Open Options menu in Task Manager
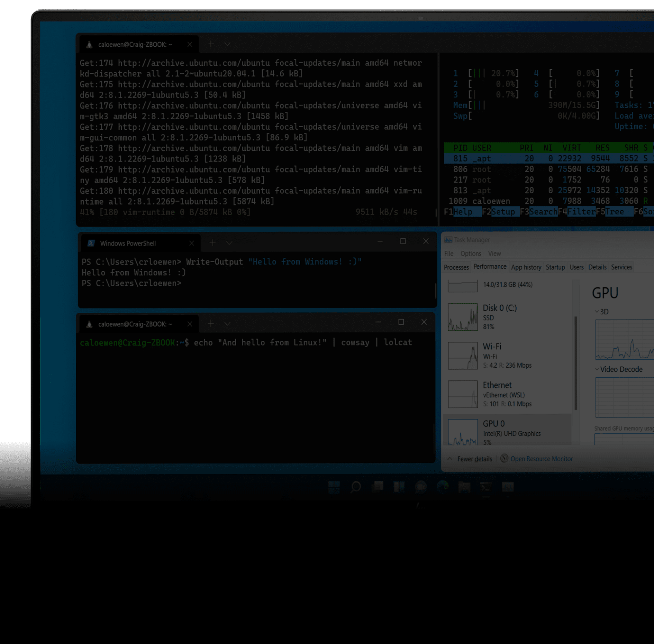Image resolution: width=654 pixels, height=644 pixels. tap(471, 254)
